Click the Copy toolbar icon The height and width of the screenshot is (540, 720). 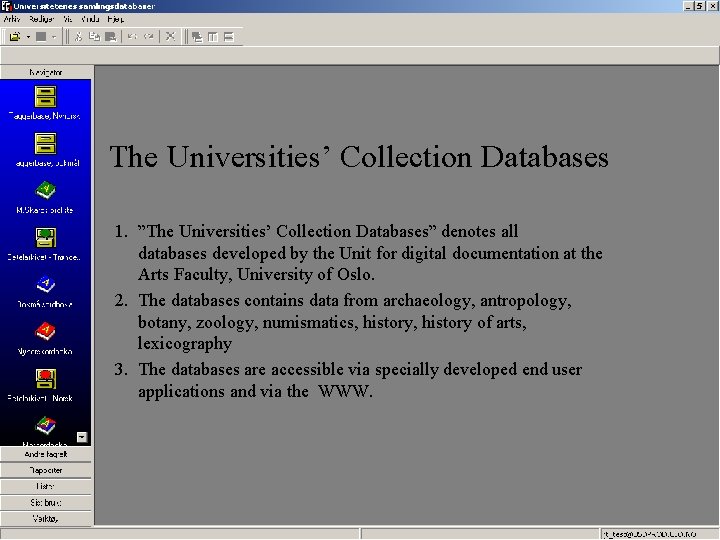94,37
